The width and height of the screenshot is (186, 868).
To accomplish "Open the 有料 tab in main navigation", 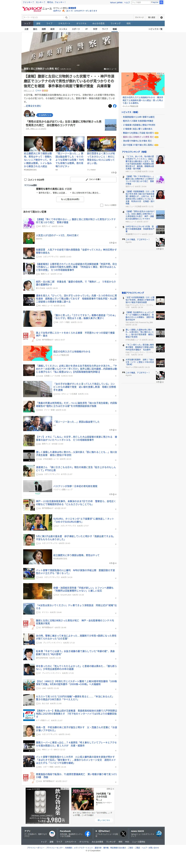I will pyautogui.click(x=128, y=24).
